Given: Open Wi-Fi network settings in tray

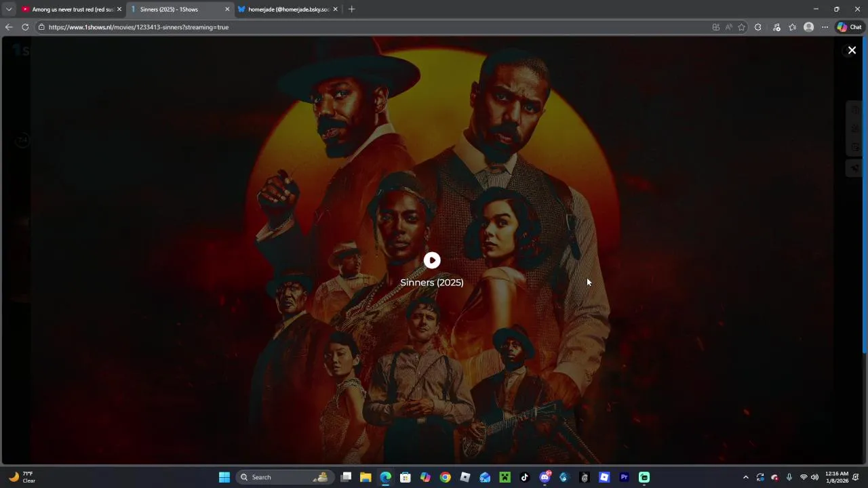Looking at the screenshot, I should [x=804, y=477].
